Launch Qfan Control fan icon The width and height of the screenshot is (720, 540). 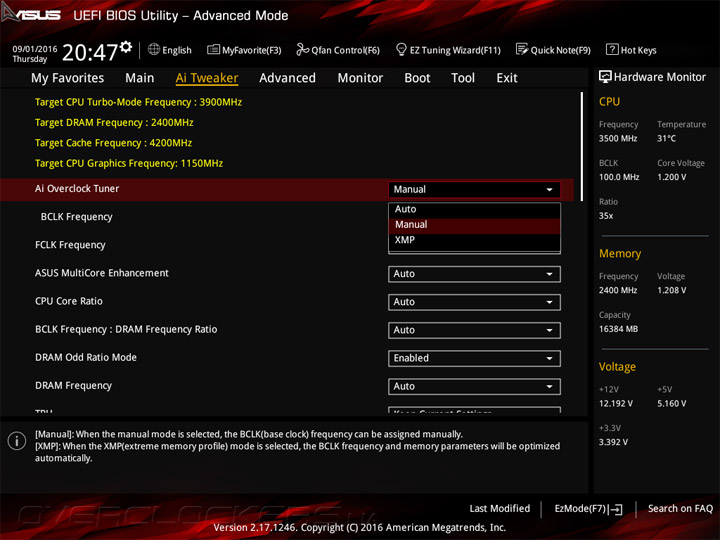302,49
